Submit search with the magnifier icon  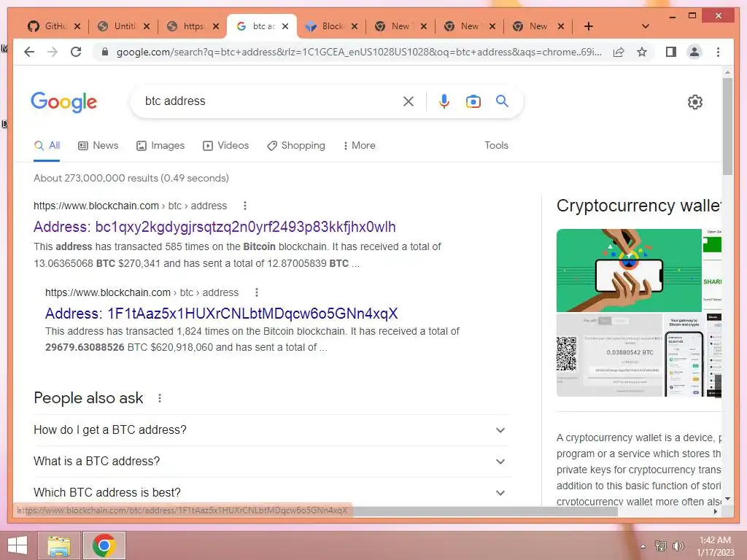(x=502, y=101)
